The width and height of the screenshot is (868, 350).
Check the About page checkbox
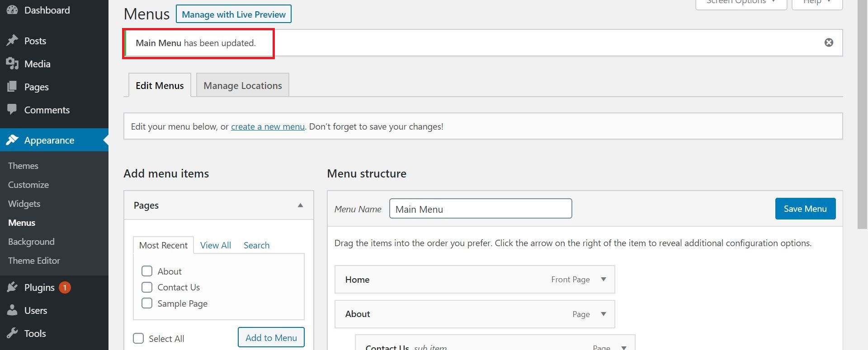147,271
